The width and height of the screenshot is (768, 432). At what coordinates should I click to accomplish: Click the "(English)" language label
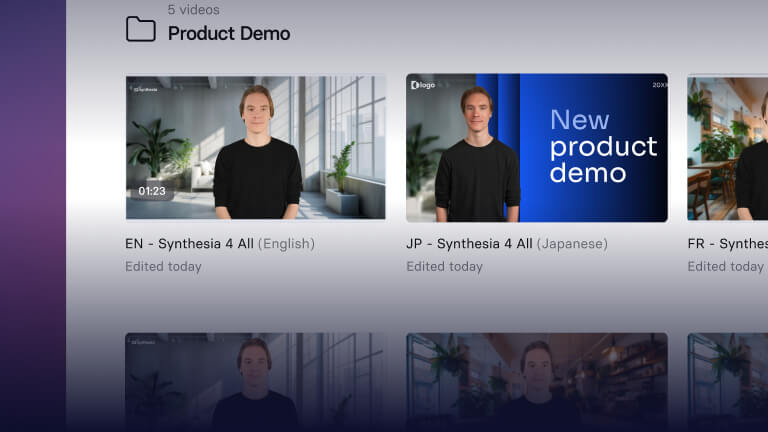click(x=286, y=244)
